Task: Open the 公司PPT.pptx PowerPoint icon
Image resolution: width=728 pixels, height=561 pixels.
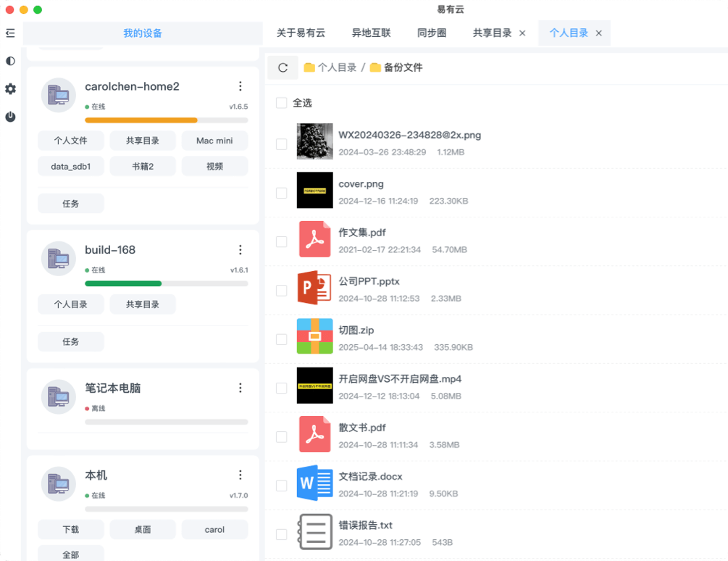Action: [x=314, y=287]
